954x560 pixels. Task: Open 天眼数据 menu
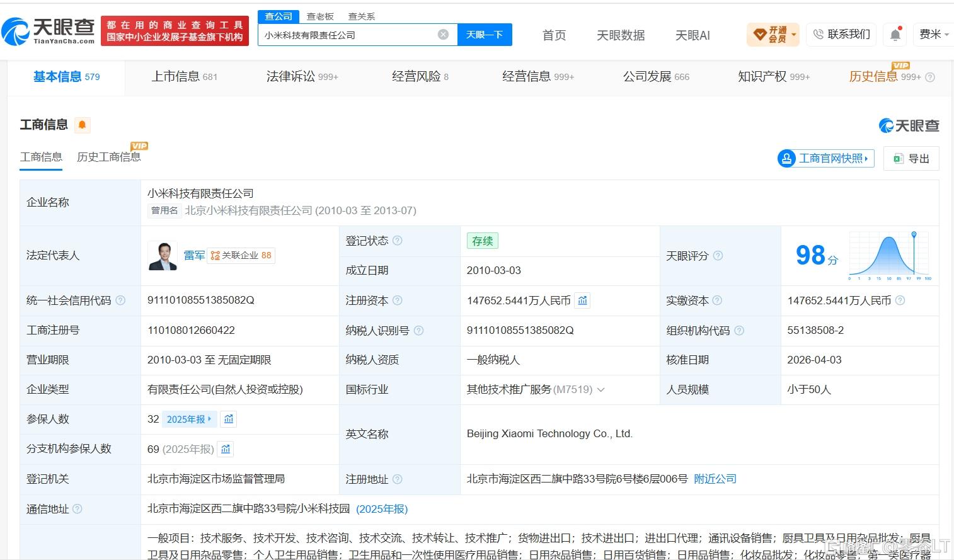click(x=621, y=35)
